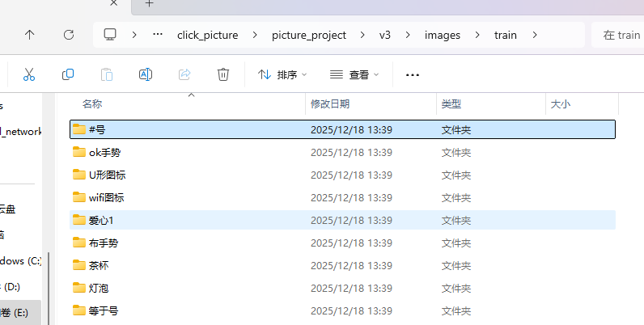The image size is (644, 325).
Task: Sort by the 修改日期 column header
Action: pyautogui.click(x=330, y=104)
